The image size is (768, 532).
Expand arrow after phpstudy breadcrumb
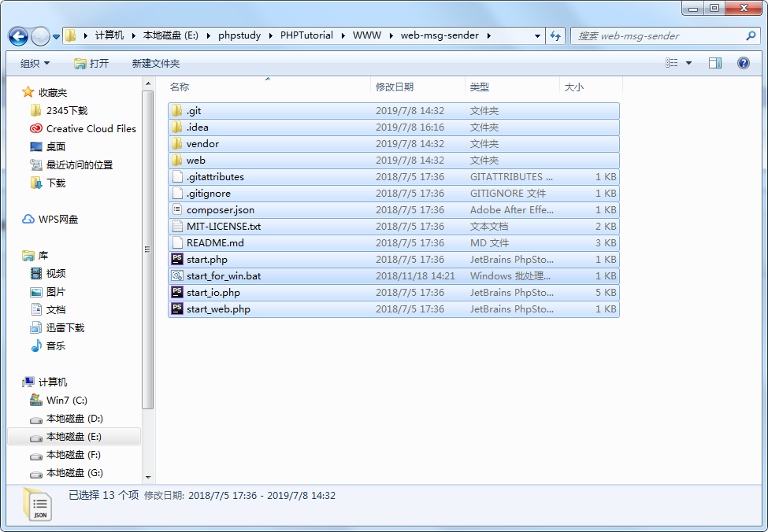pos(271,35)
